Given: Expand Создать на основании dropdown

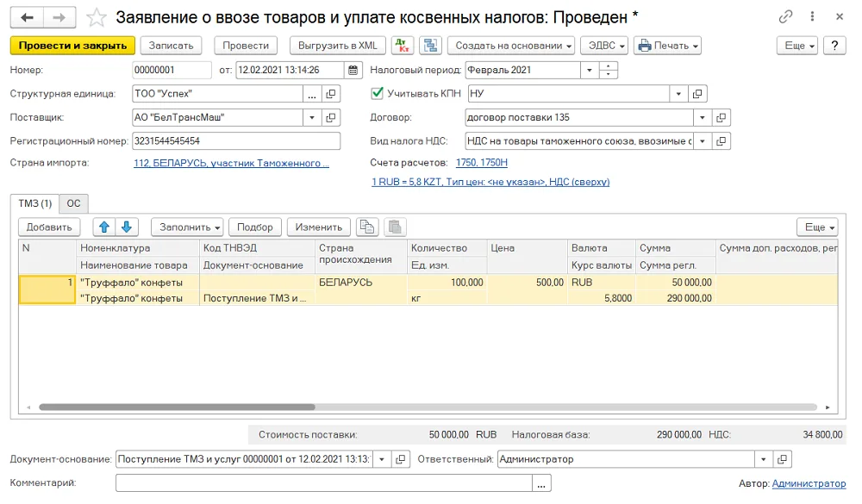Looking at the screenshot, I should tap(510, 46).
